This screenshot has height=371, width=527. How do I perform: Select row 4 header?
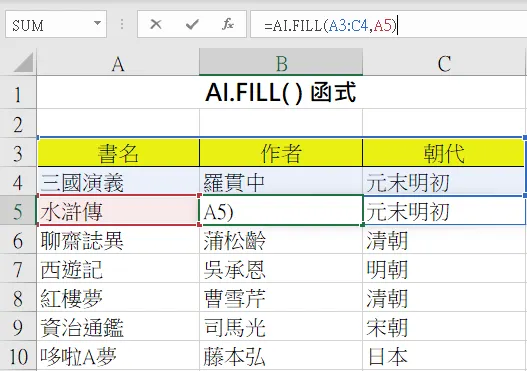18,181
